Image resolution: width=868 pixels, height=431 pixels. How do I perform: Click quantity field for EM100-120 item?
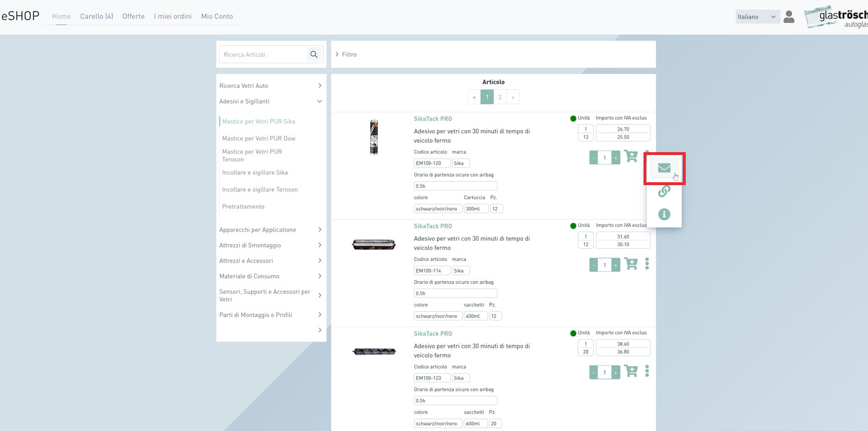point(605,157)
